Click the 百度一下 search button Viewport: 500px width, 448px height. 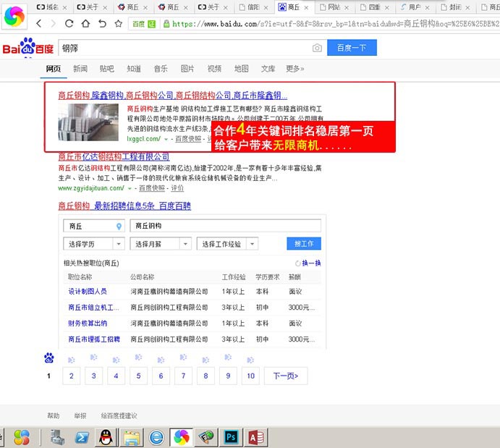coord(352,48)
